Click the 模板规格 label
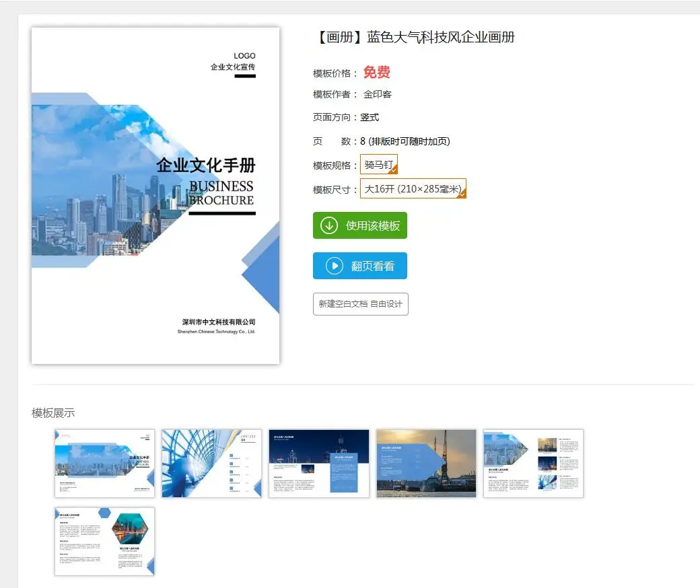 click(x=335, y=166)
